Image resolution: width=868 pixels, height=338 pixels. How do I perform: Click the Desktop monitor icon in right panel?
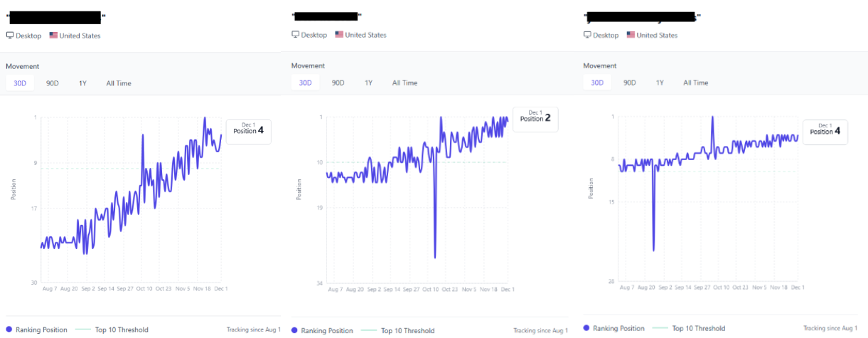click(x=587, y=35)
